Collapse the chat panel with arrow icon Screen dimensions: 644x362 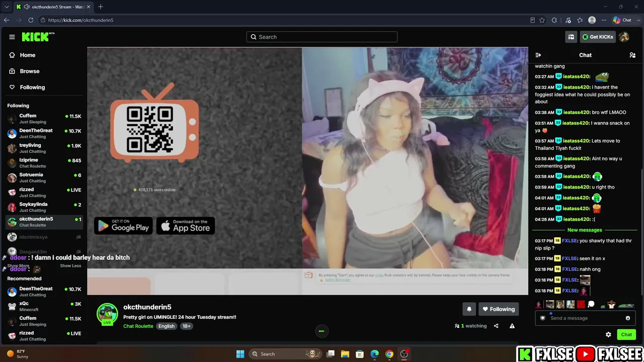pos(538,55)
